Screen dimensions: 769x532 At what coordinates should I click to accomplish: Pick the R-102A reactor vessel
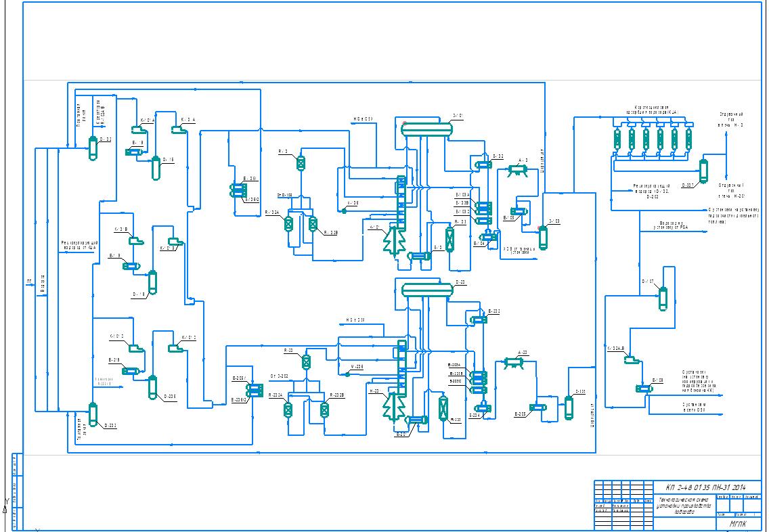click(x=289, y=224)
